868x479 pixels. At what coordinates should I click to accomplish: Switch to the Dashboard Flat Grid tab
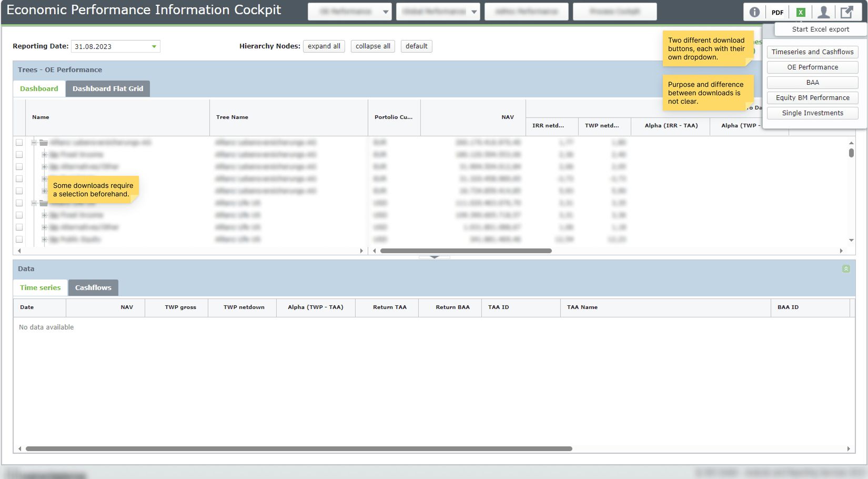[108, 89]
